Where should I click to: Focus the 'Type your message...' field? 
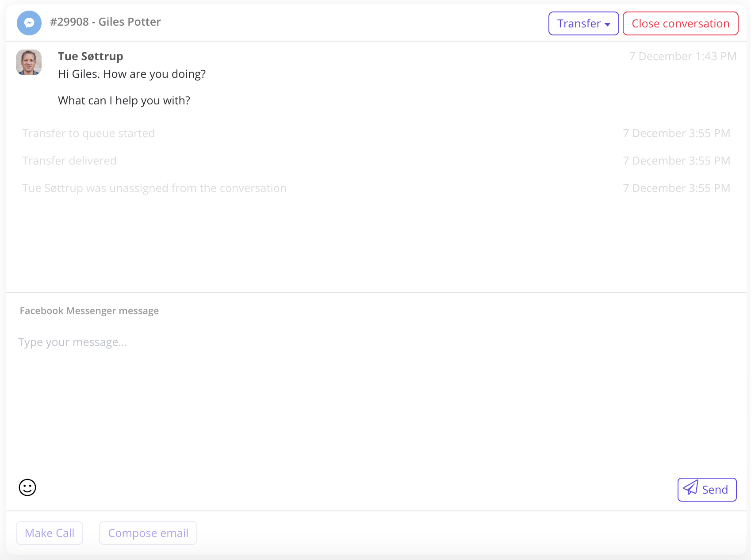[x=376, y=398]
